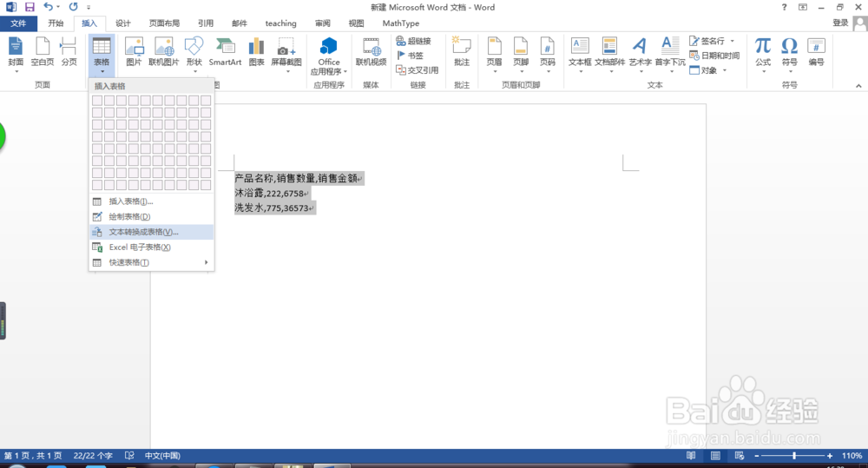Switch to Print Layout view icon
Screen dimensions: 868x468
[x=715, y=456]
